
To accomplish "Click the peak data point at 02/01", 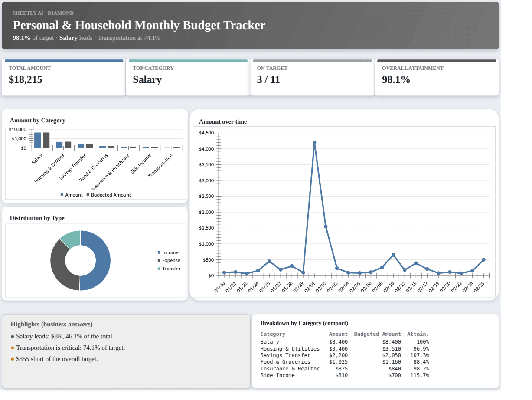I will [x=314, y=142].
